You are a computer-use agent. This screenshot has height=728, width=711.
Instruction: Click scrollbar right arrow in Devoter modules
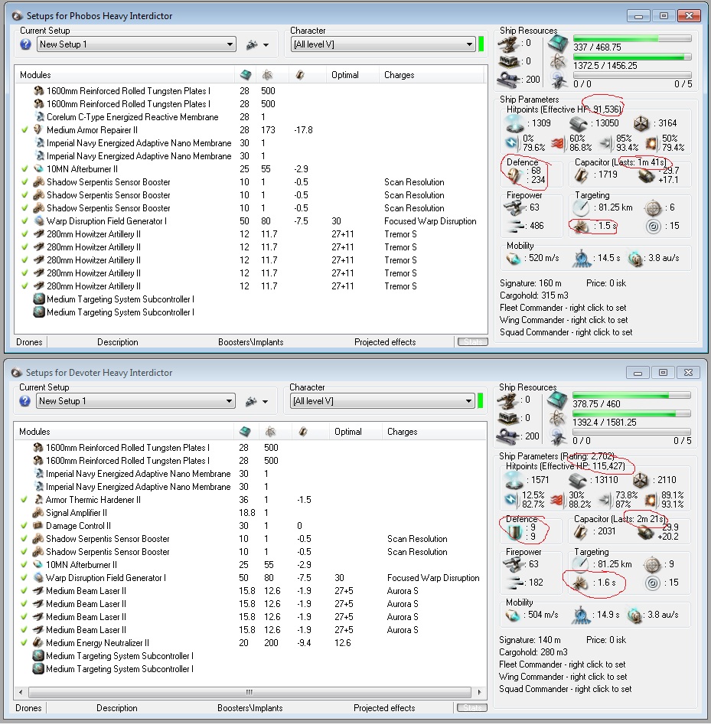point(479,692)
